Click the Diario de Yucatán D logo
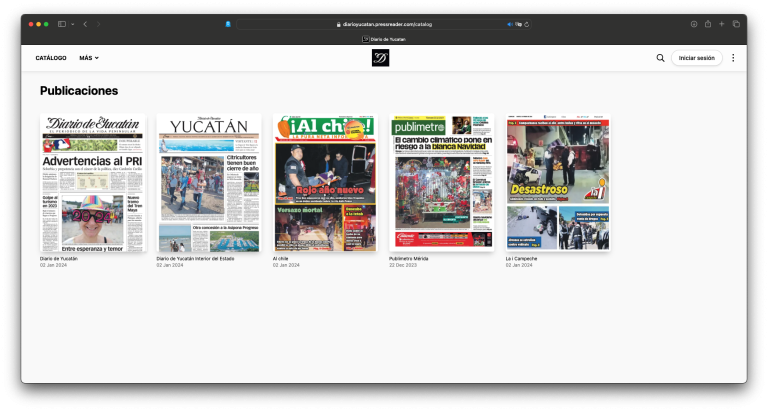Screen dimensions: 768x411 click(381, 58)
